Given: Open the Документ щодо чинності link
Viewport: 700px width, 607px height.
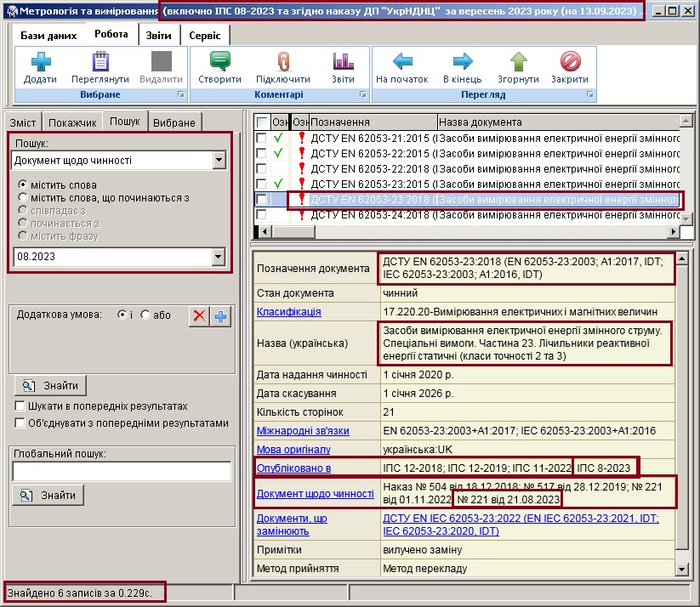Looking at the screenshot, I should pos(316,494).
